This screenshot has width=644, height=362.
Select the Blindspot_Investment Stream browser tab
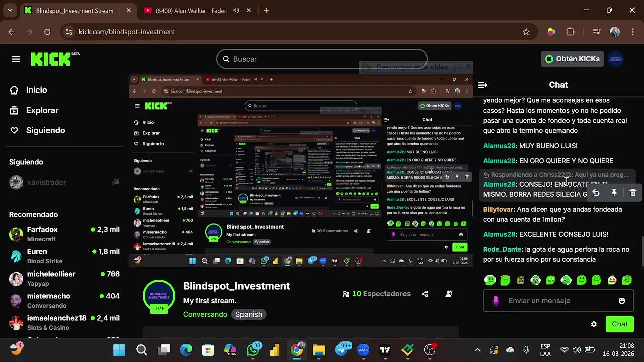76,11
